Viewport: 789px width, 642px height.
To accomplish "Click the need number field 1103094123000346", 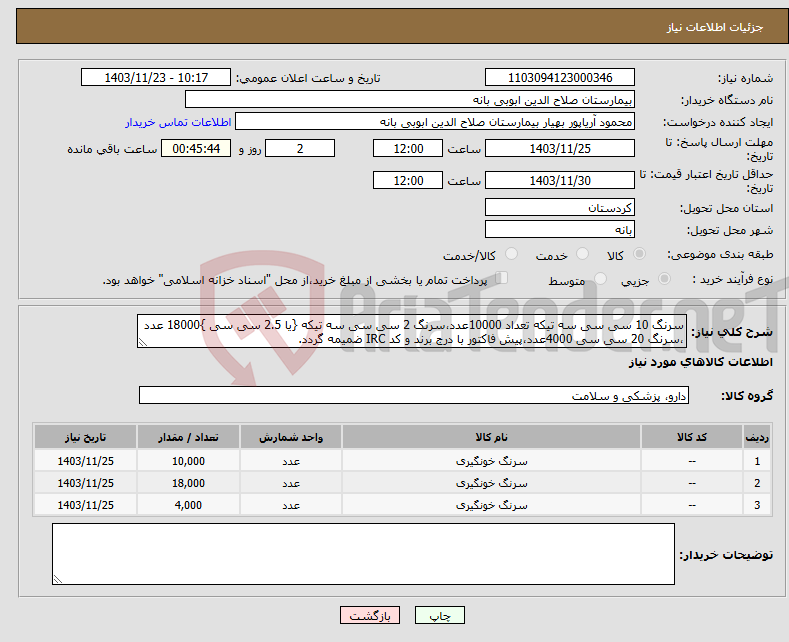I will tap(560, 77).
